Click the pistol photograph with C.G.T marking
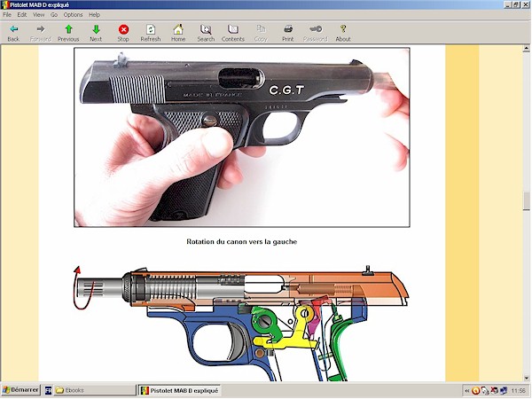 point(242,137)
